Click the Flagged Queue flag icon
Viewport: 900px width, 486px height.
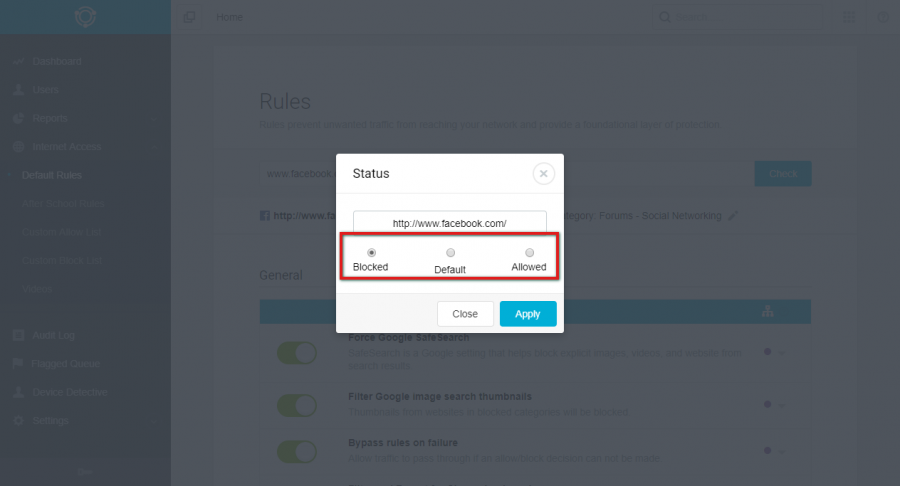click(18, 363)
